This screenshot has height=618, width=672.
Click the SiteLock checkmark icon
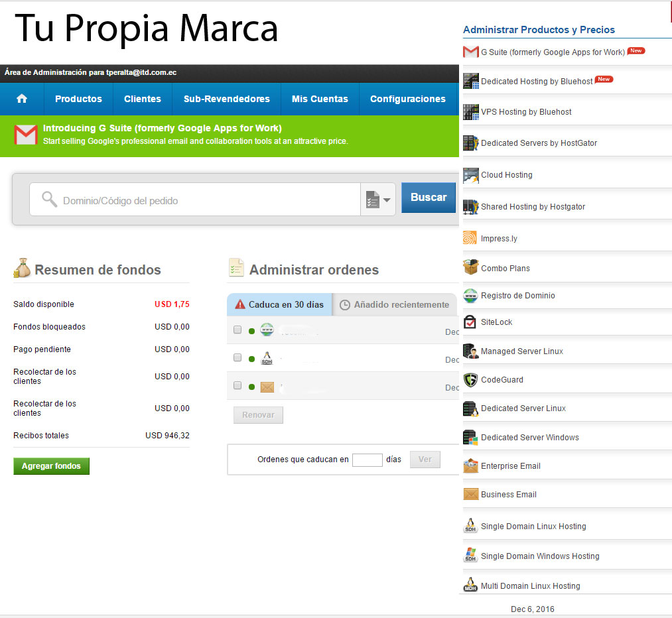coord(470,322)
